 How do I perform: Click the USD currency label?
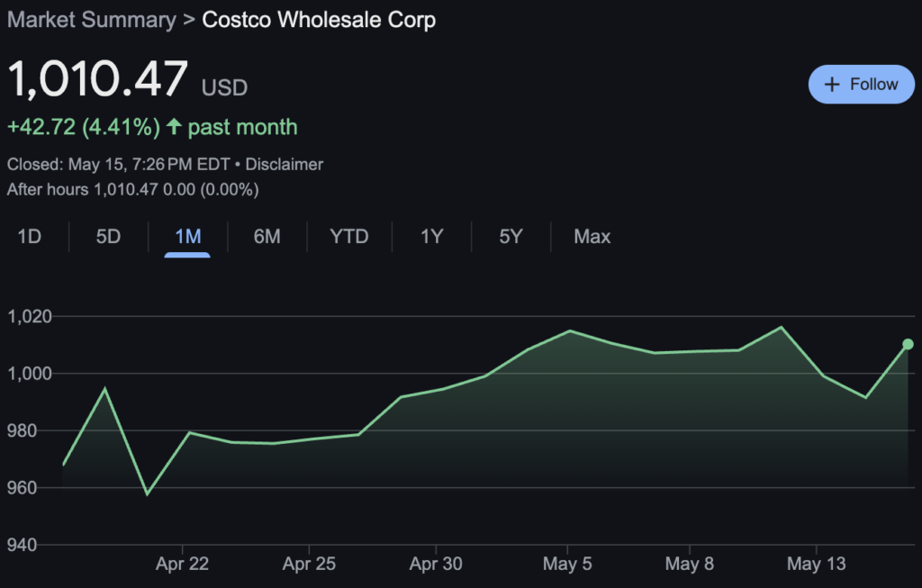pyautogui.click(x=224, y=87)
